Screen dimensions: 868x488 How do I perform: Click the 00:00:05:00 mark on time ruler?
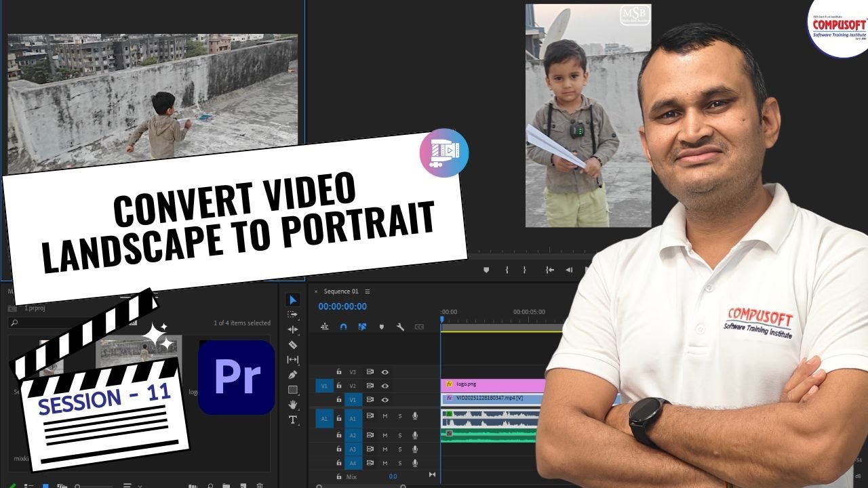point(529,312)
